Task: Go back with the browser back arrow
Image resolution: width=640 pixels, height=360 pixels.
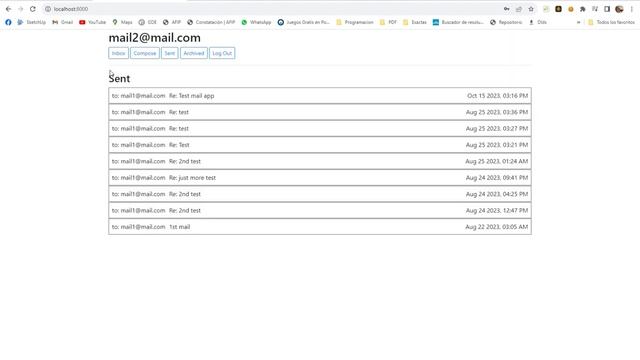Action: (9, 9)
